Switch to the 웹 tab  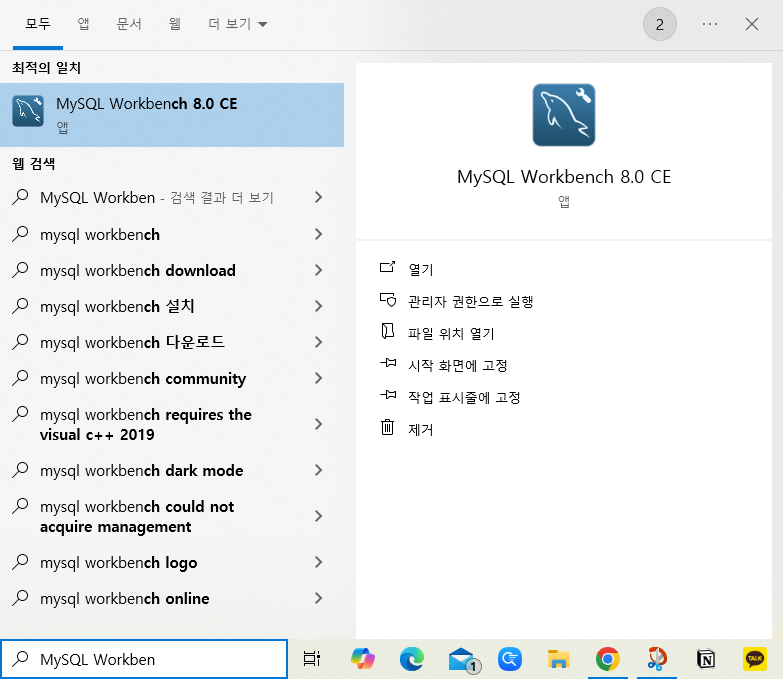pos(174,23)
